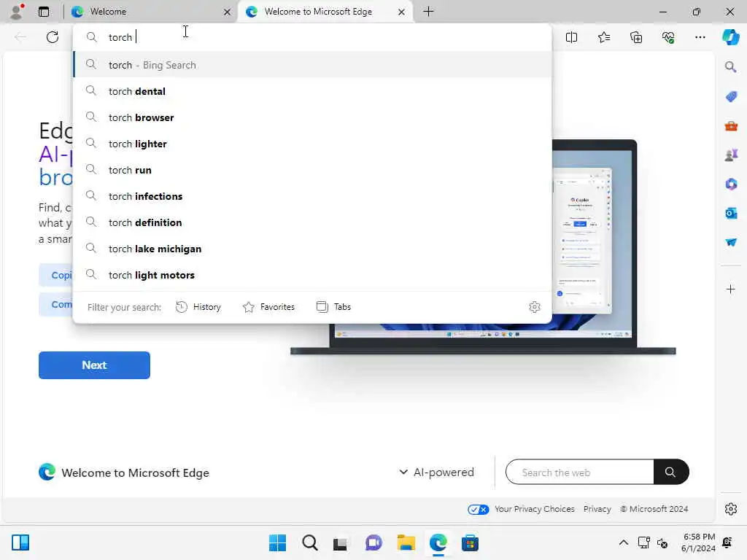The width and height of the screenshot is (747, 560).
Task: Open Your Privacy Choices link
Action: coord(534,509)
